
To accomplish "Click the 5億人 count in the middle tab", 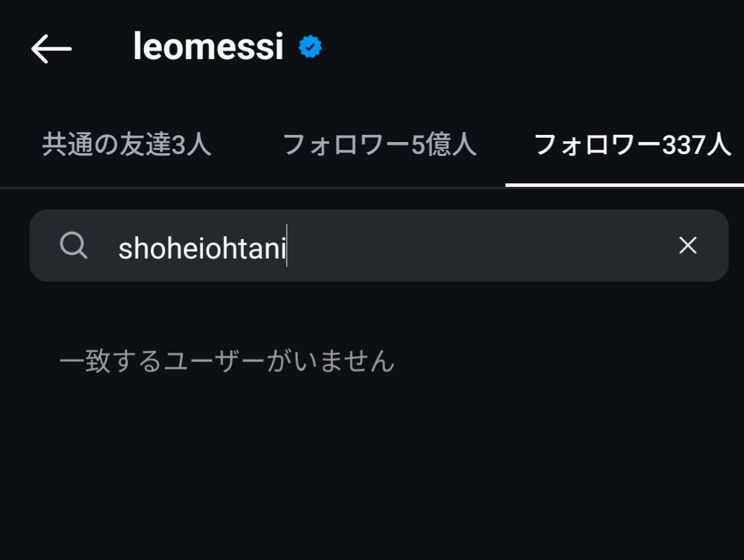I will 443,145.
